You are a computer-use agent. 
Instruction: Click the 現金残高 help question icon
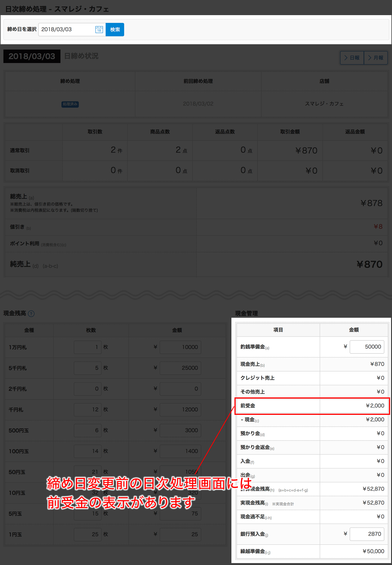(31, 313)
